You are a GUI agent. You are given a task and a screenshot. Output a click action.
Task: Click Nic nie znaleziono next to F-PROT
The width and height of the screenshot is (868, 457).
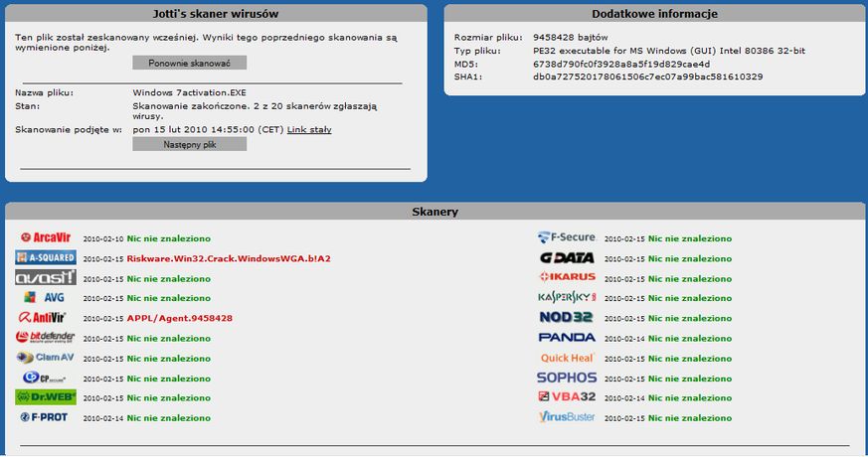tap(168, 418)
